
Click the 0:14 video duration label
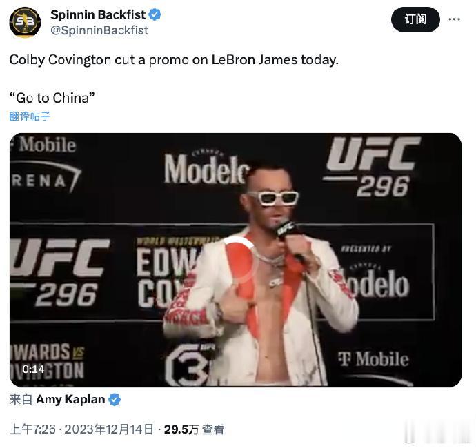[x=33, y=369]
